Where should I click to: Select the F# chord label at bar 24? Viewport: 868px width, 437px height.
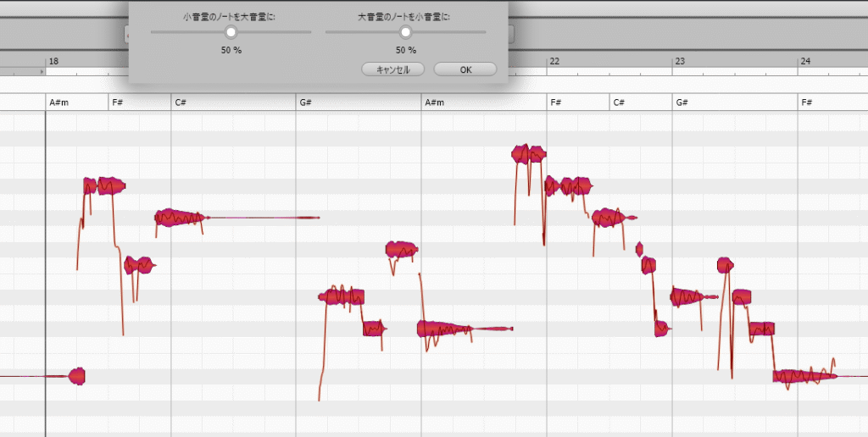click(807, 102)
